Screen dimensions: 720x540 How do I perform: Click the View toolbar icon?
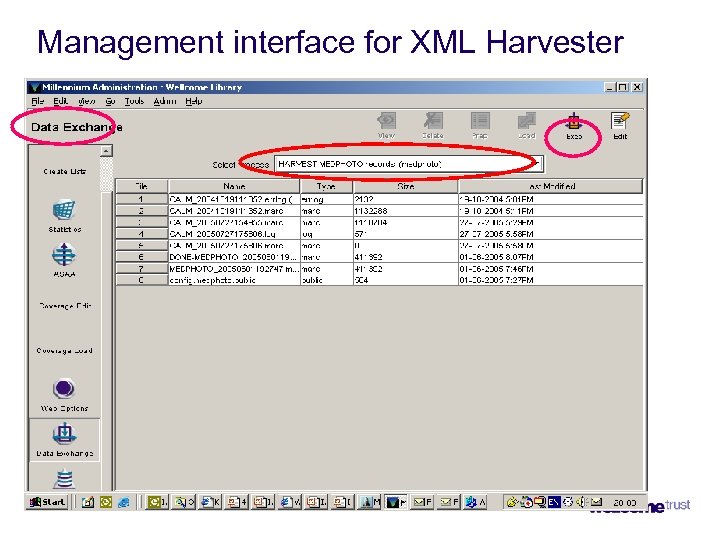(387, 121)
